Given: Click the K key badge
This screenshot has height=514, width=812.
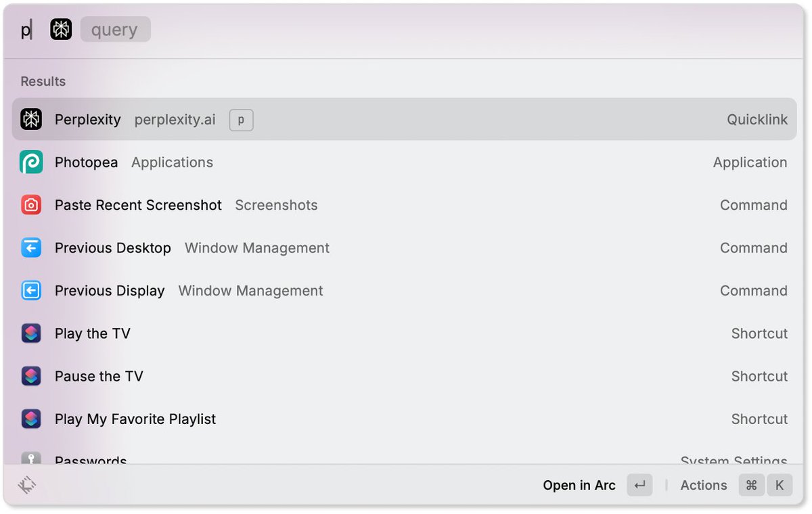Looking at the screenshot, I should coord(780,485).
